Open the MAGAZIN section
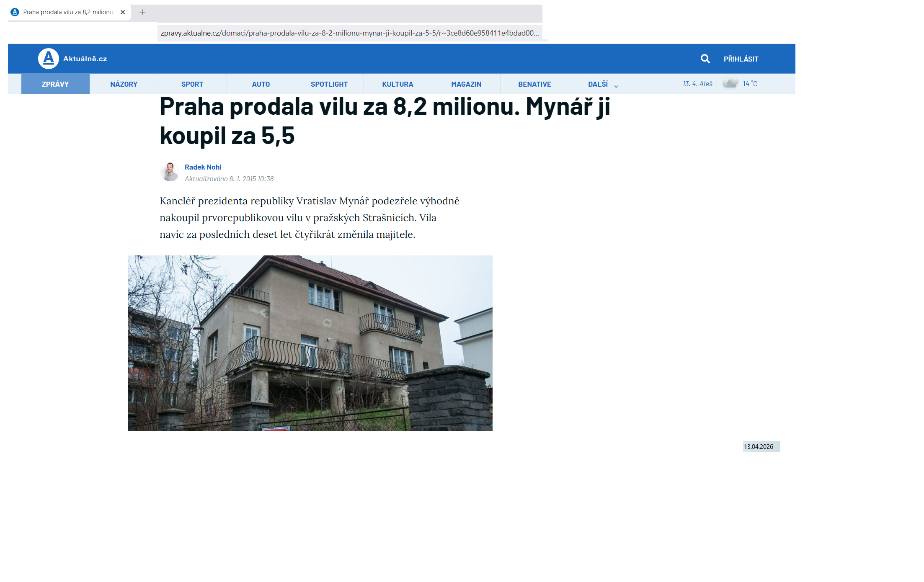Screen dimensions: 924x582 (x=466, y=84)
